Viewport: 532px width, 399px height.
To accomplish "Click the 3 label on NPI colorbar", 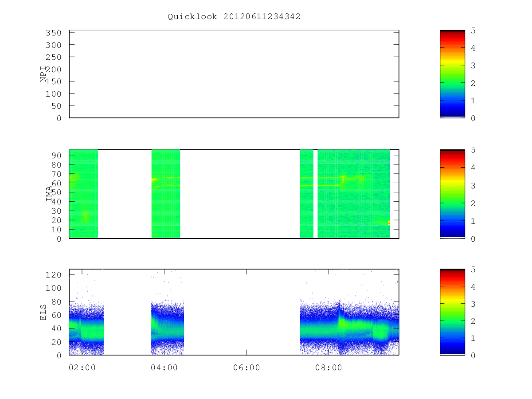I will (x=473, y=66).
